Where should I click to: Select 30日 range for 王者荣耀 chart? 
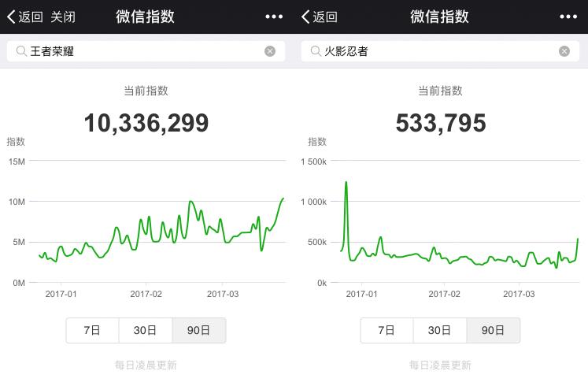(x=146, y=330)
